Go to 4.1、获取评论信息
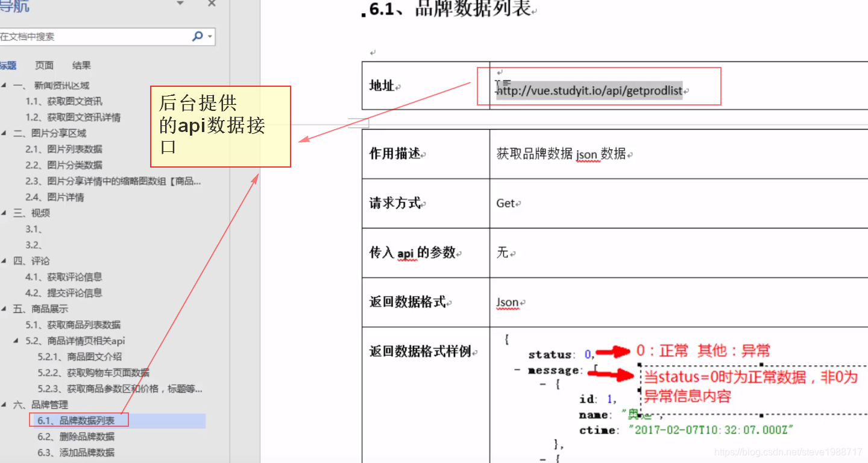The width and height of the screenshot is (868, 463). coord(64,277)
